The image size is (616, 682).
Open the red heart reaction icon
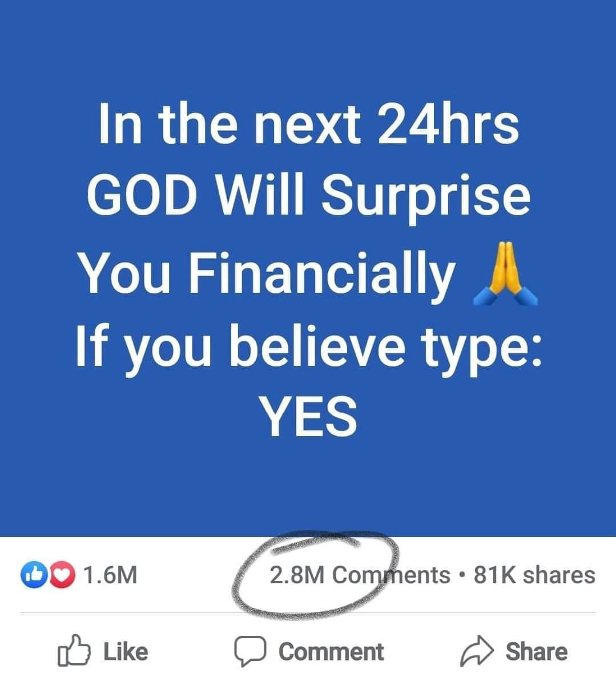(x=63, y=575)
